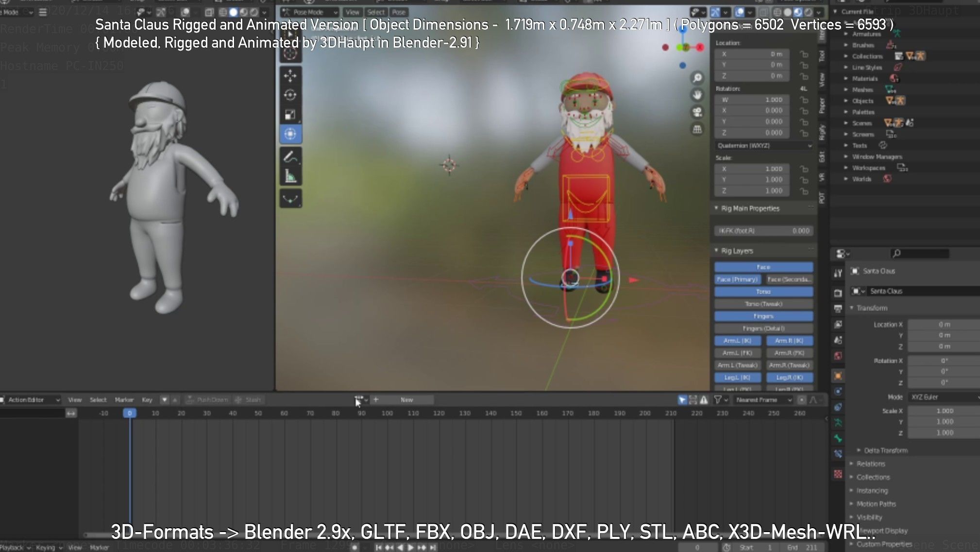980x552 pixels.
Task: Toggle the Torso rig layer
Action: pos(763,292)
